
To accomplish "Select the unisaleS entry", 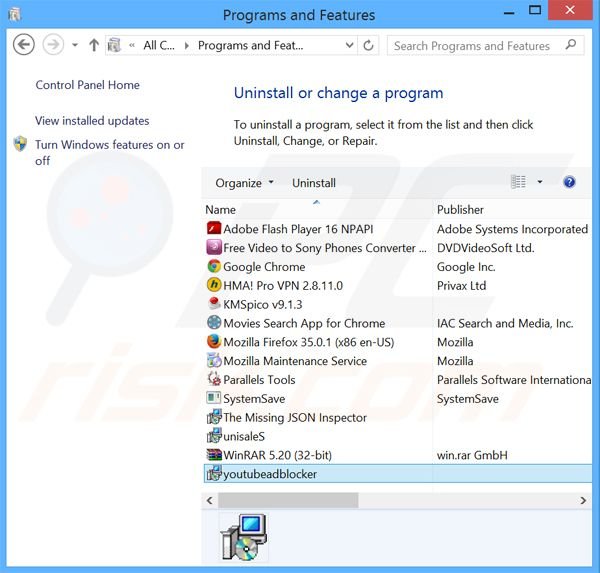I will click(244, 436).
